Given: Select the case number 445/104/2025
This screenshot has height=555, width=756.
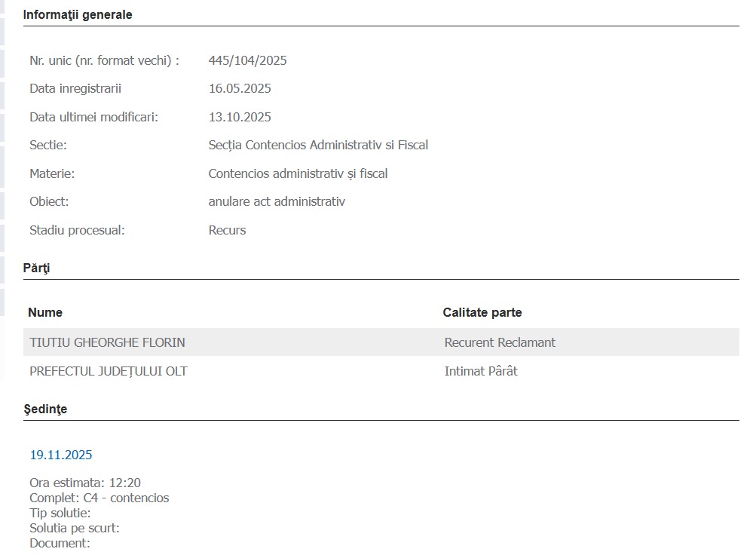Looking at the screenshot, I should coord(247,60).
